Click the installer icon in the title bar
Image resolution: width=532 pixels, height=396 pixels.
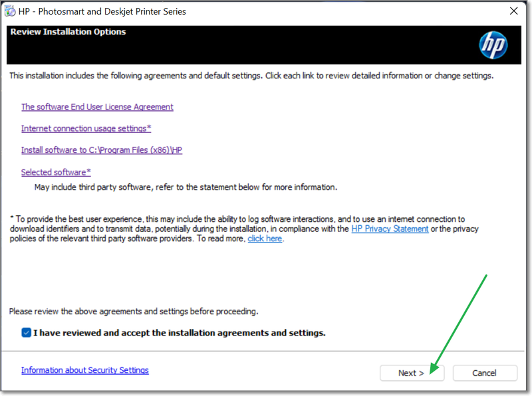coord(10,11)
